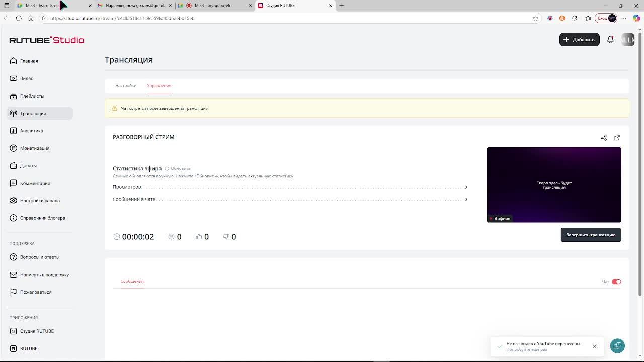
Task: Share the stream via share icon
Action: [604, 137]
